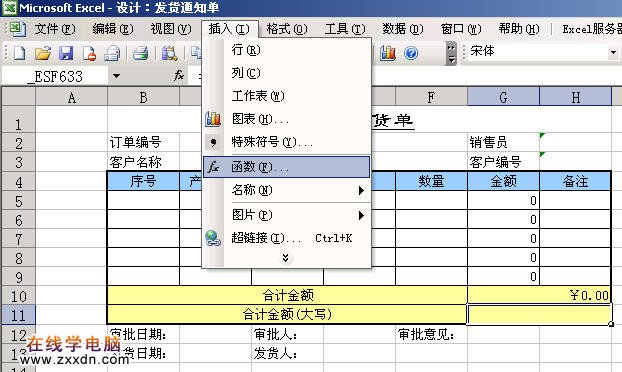Click the Print printer icon
This screenshot has height=372, width=622.
pos(140,53)
